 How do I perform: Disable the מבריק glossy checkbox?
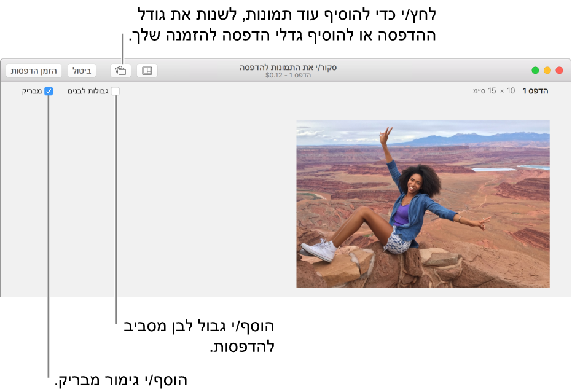49,91
